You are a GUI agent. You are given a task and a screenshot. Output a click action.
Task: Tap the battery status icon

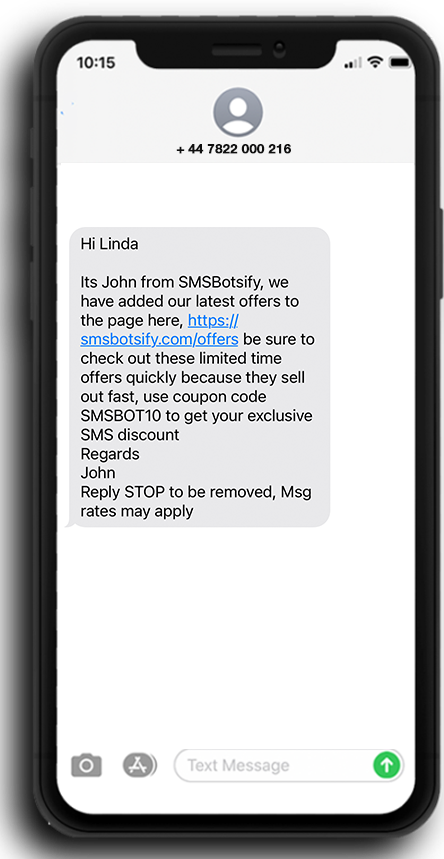click(x=400, y=63)
